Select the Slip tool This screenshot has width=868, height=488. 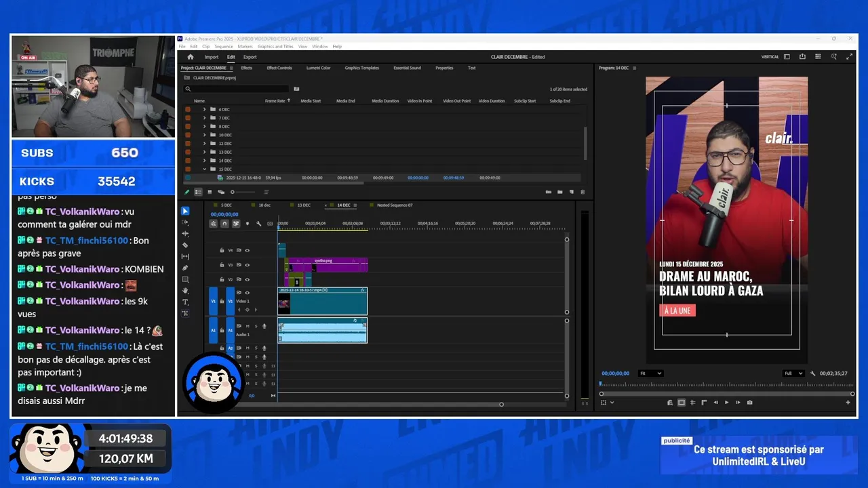[x=185, y=256]
